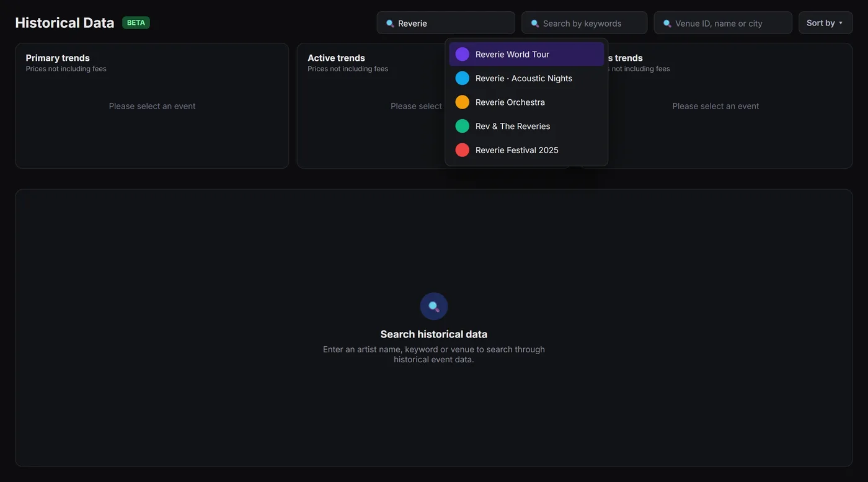
Task: Click Prices not including fees under Active trends
Action: [348, 69]
